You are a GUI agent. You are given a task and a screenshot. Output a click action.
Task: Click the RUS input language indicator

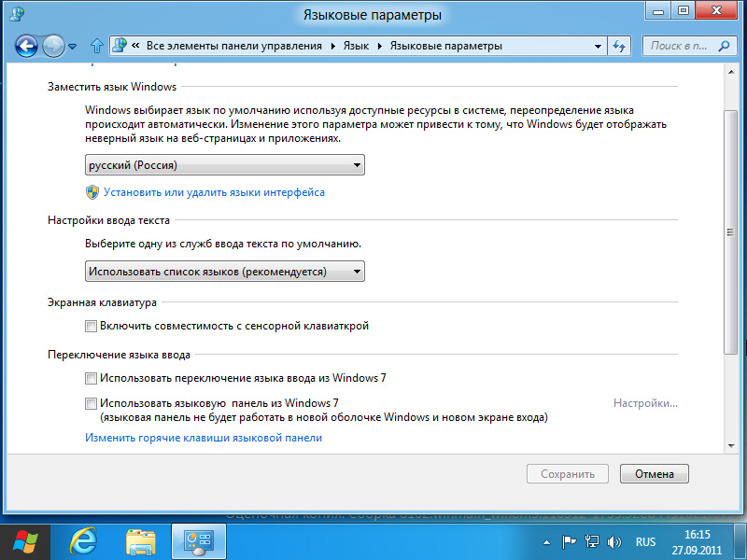tap(645, 542)
